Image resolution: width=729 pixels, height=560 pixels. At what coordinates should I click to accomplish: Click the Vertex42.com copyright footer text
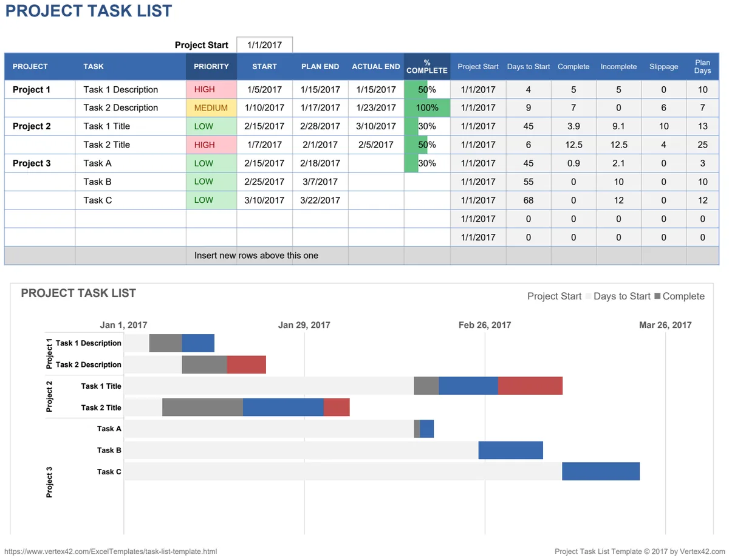(640, 551)
